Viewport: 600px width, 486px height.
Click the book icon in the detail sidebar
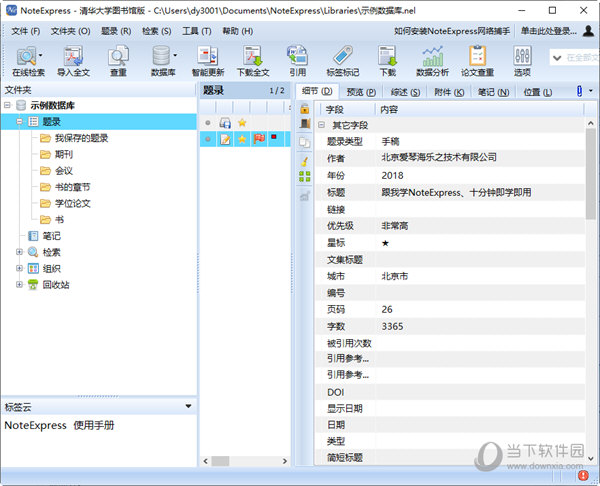click(x=305, y=124)
